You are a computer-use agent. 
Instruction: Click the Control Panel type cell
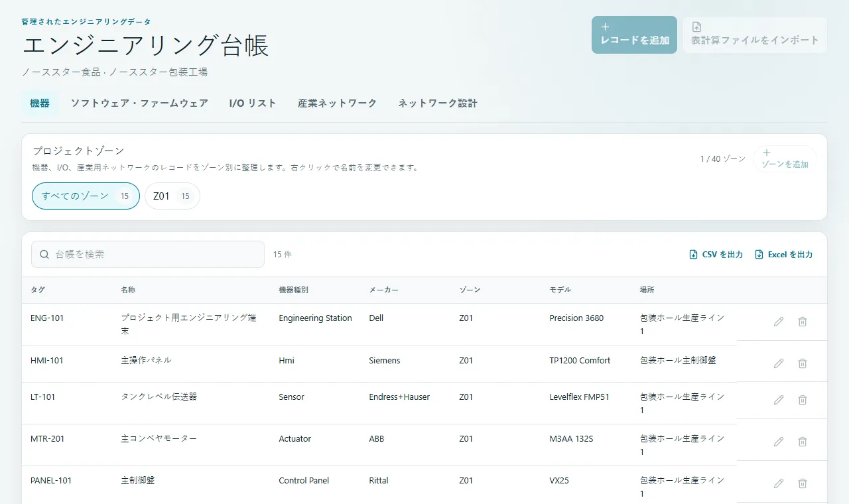pos(304,481)
